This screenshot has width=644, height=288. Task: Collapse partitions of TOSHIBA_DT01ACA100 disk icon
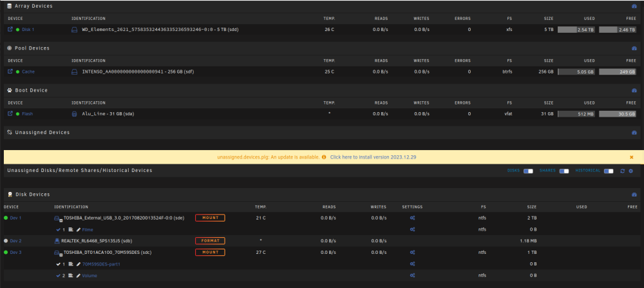click(59, 253)
